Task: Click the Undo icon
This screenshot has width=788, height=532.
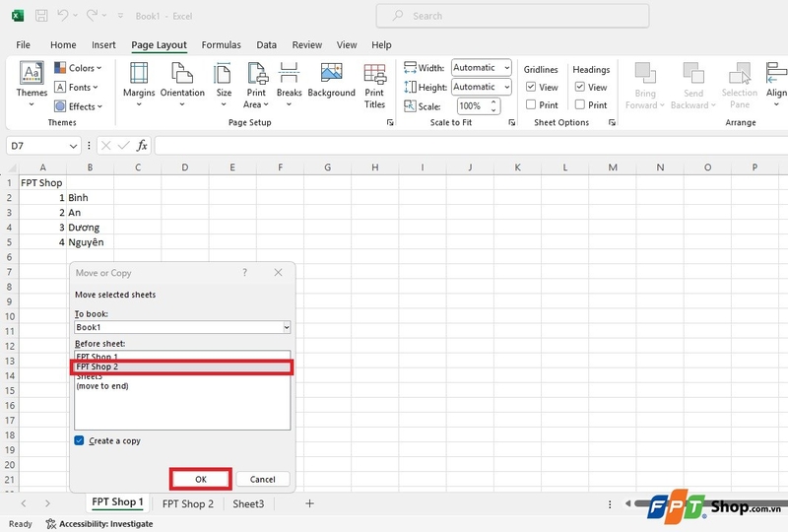Action: [63, 16]
